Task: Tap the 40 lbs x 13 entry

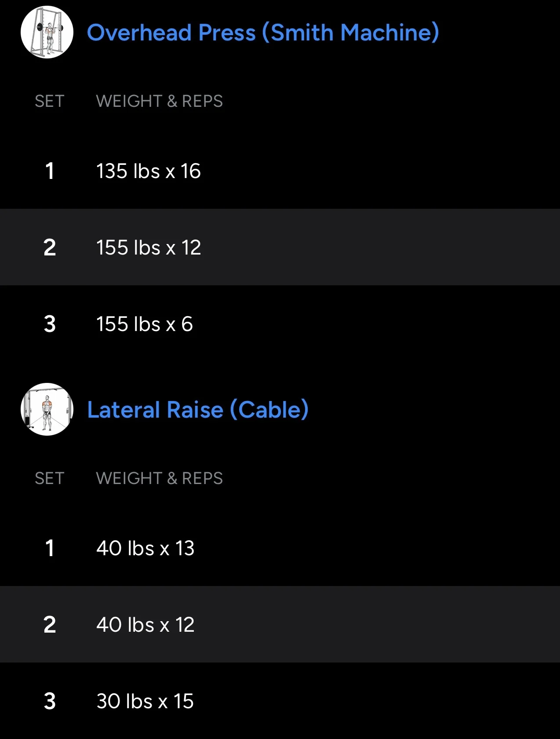Action: pos(145,548)
